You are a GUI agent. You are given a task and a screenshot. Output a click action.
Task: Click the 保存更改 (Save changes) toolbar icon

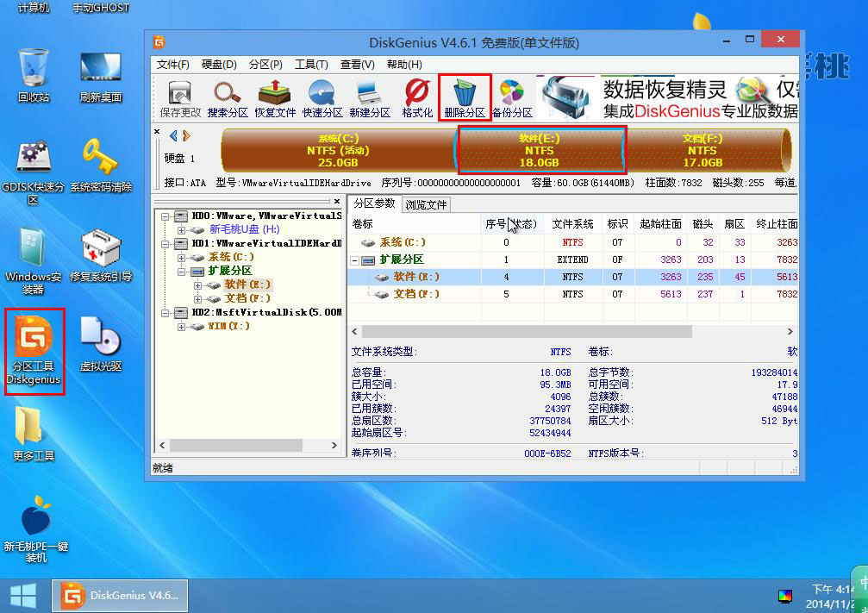180,99
